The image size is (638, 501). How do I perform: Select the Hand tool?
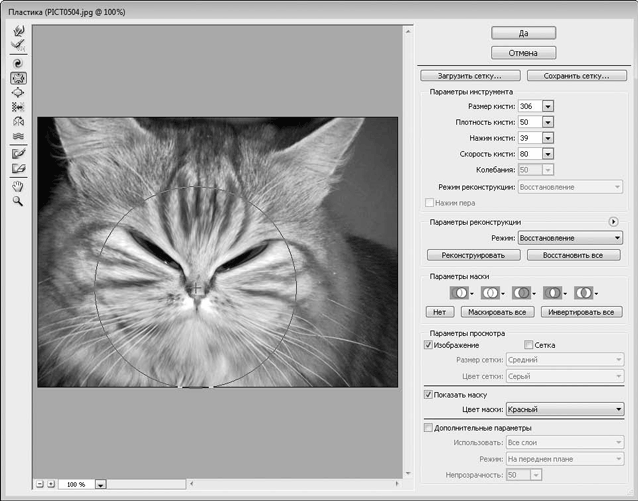point(18,185)
